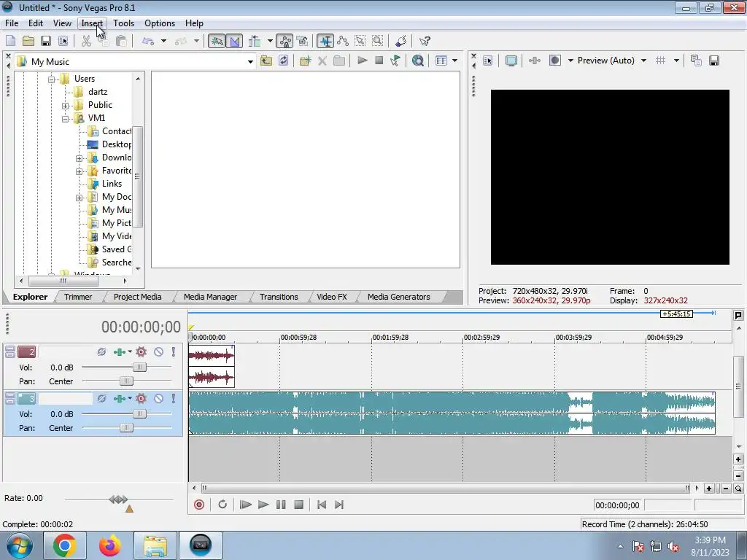Open the Undo history dropdown arrow
The image size is (747, 560).
[x=164, y=42]
